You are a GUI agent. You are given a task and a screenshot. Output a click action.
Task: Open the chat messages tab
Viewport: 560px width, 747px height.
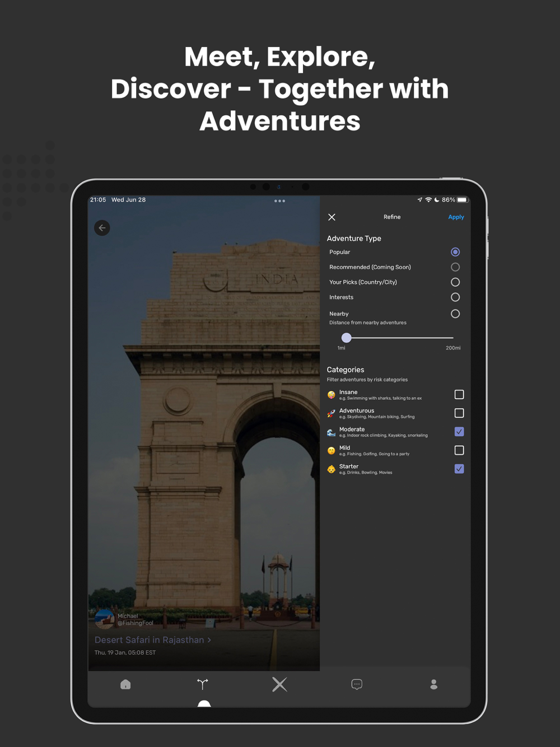click(357, 684)
